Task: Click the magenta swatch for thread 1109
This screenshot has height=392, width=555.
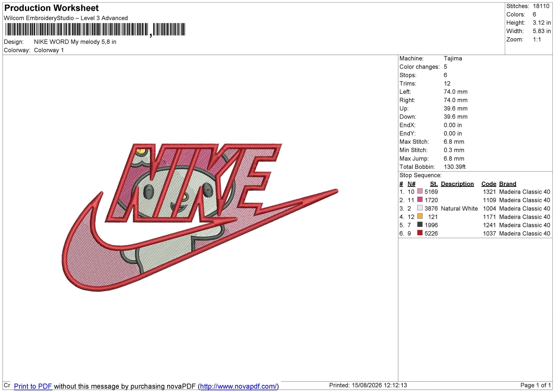Action: 420,199
